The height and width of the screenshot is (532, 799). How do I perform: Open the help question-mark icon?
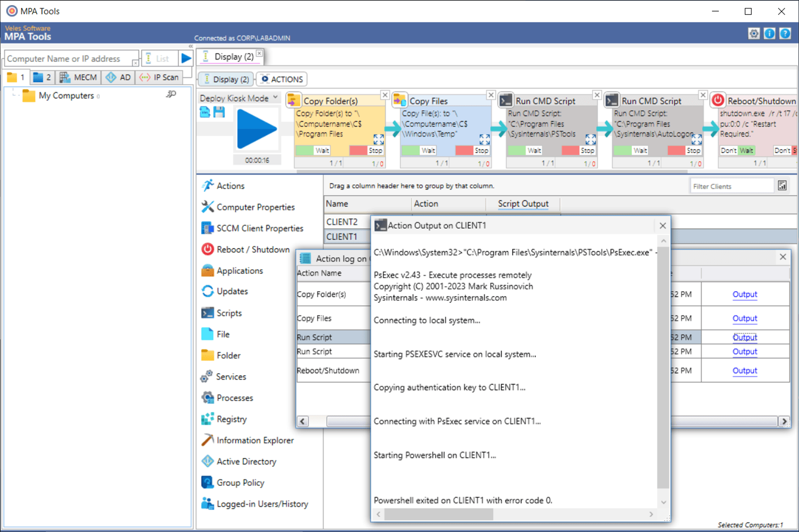tap(785, 33)
